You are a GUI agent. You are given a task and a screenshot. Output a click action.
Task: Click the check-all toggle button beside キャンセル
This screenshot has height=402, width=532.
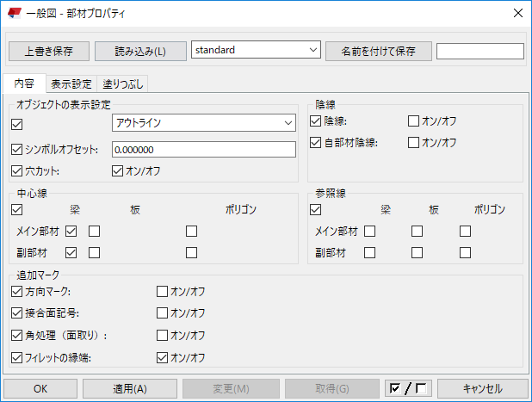409,388
